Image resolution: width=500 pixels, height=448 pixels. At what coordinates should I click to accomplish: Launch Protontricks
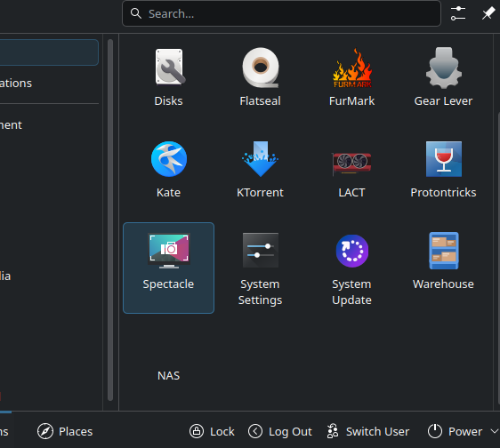(x=443, y=169)
